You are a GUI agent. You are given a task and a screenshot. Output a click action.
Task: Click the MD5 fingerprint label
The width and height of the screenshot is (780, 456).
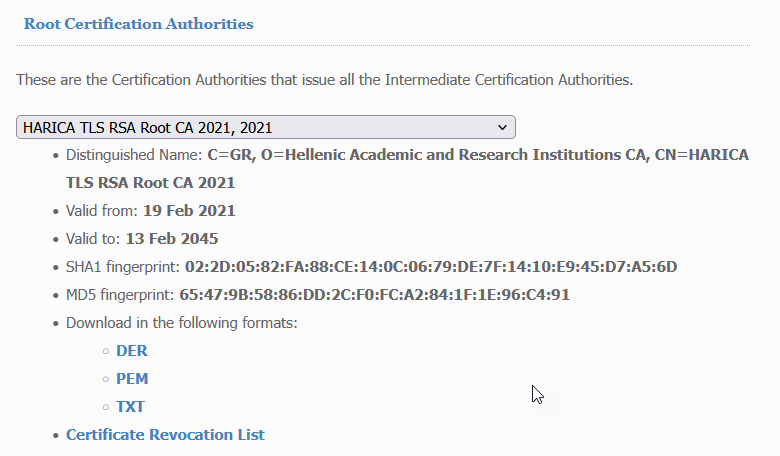(121, 295)
